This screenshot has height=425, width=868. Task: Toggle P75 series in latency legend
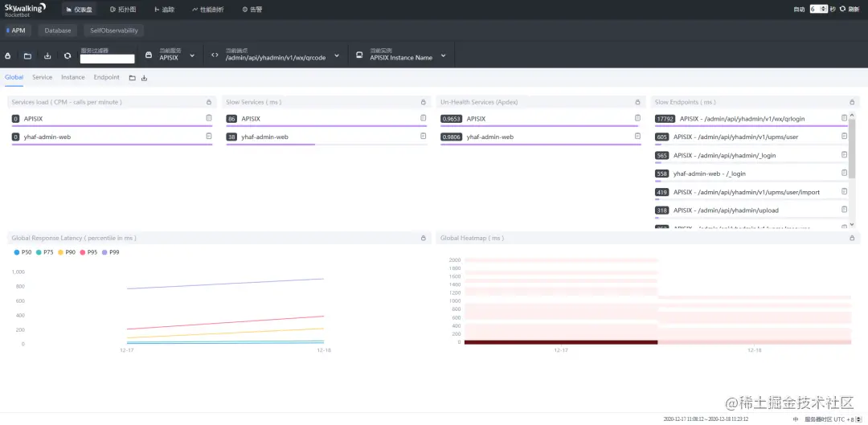point(44,252)
